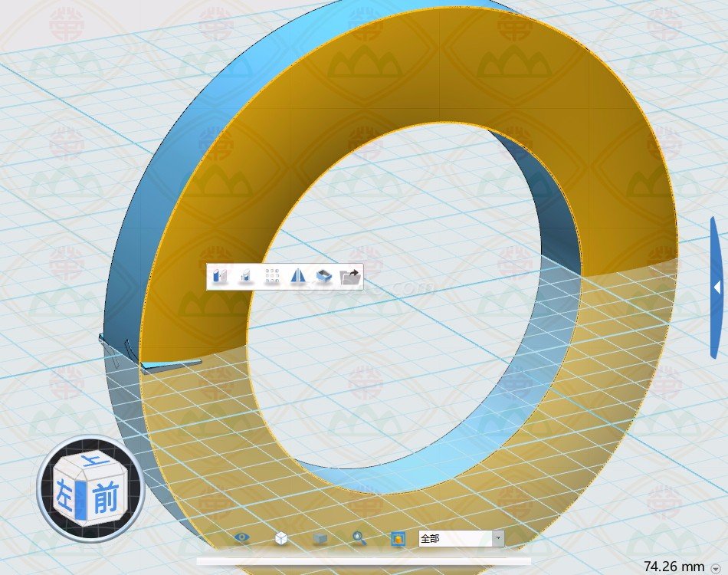Click the magnifier zoom icon
The height and width of the screenshot is (575, 728).
point(359,538)
